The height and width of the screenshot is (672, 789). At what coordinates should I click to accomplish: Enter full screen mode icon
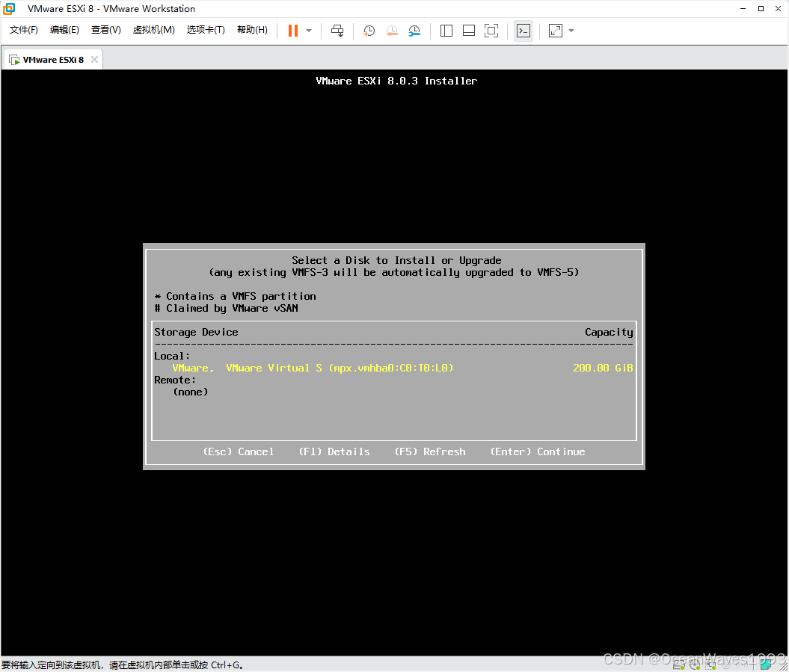coord(491,31)
